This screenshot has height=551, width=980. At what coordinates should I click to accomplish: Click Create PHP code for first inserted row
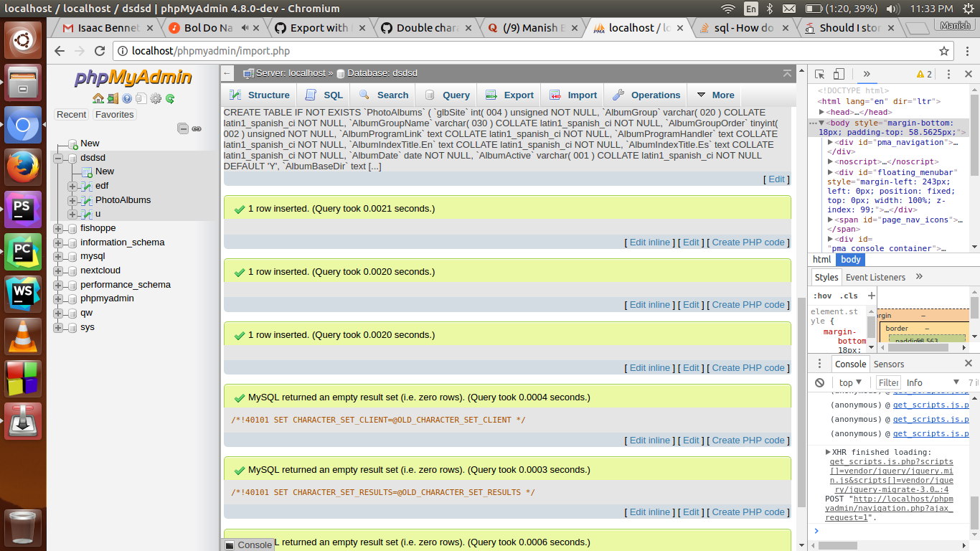[748, 242]
